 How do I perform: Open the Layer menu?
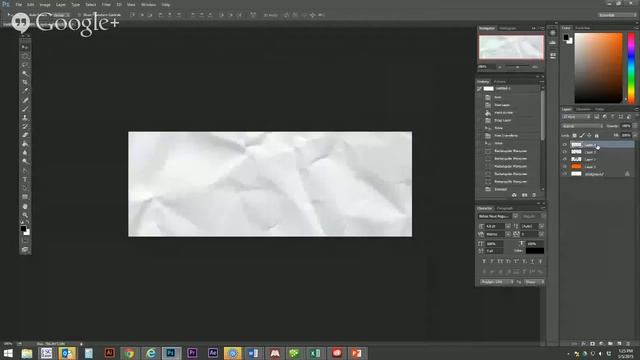point(60,4)
